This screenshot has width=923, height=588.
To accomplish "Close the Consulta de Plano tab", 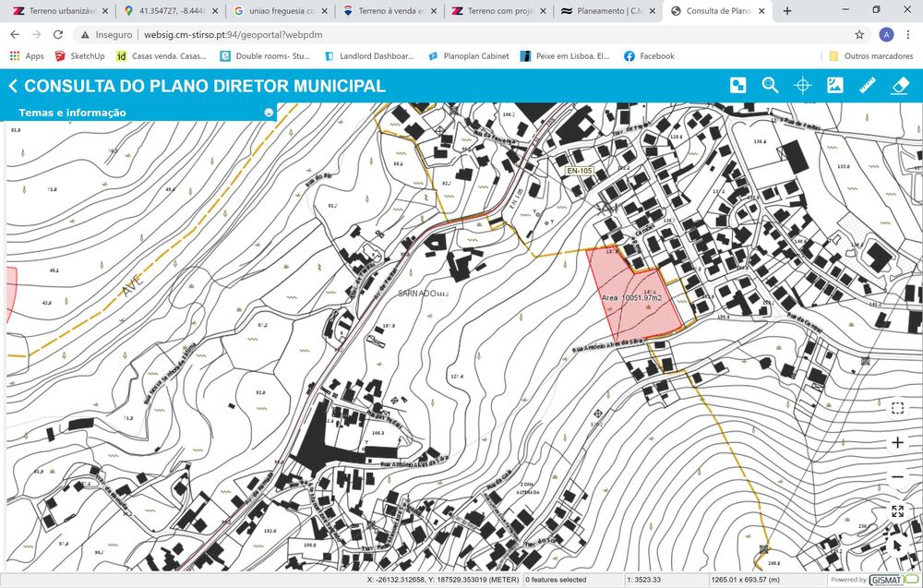I will (x=761, y=10).
